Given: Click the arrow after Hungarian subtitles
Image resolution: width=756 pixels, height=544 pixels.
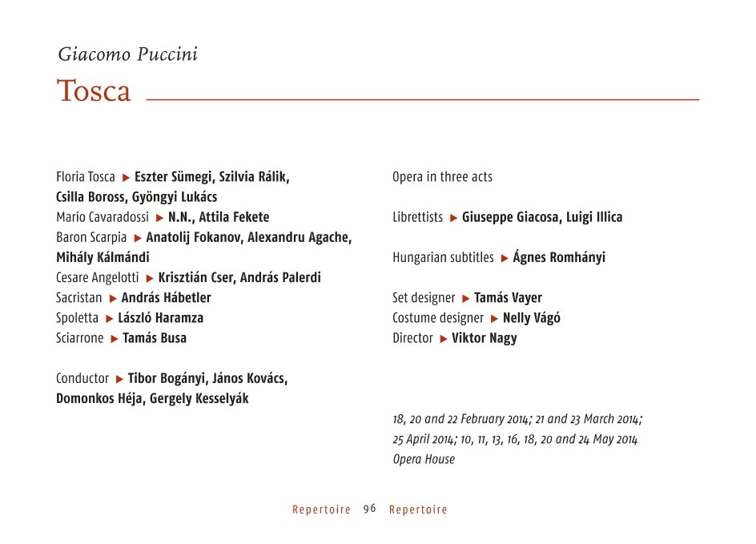Looking at the screenshot, I should 505,259.
